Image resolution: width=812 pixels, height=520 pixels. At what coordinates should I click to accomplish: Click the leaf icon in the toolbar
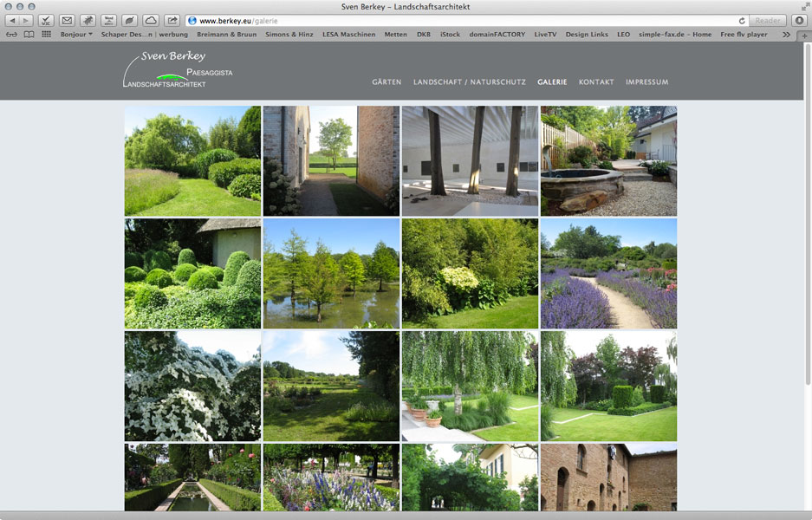click(129, 21)
